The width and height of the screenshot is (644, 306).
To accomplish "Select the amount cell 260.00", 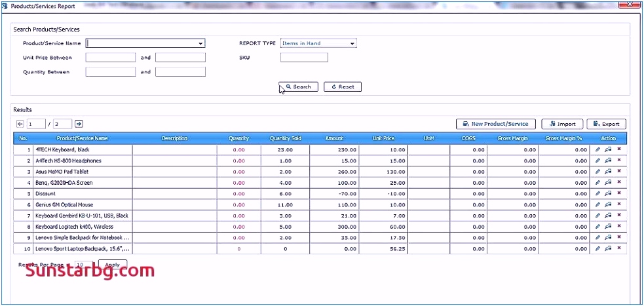I will point(334,172).
